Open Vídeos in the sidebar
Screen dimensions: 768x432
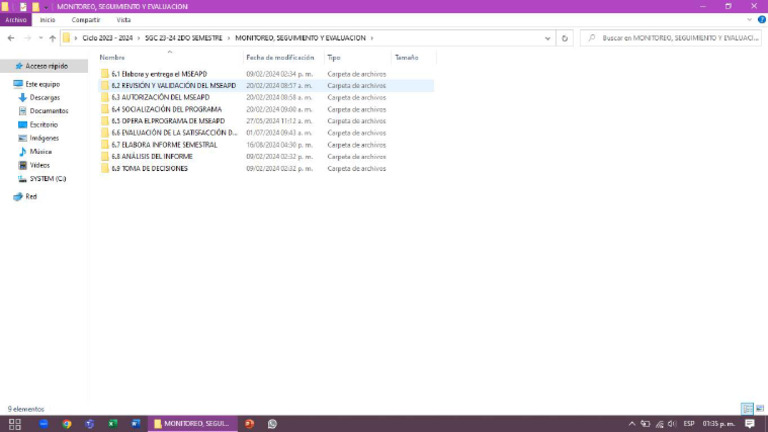(40, 166)
